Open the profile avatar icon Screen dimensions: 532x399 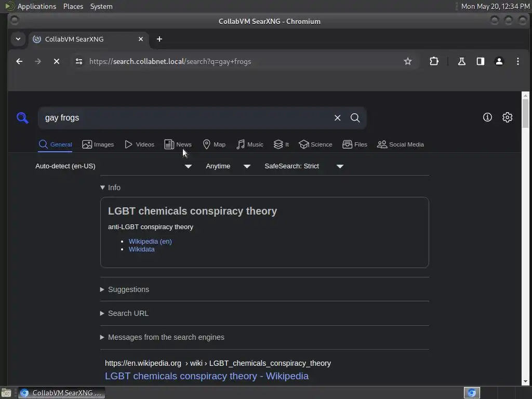click(x=499, y=61)
